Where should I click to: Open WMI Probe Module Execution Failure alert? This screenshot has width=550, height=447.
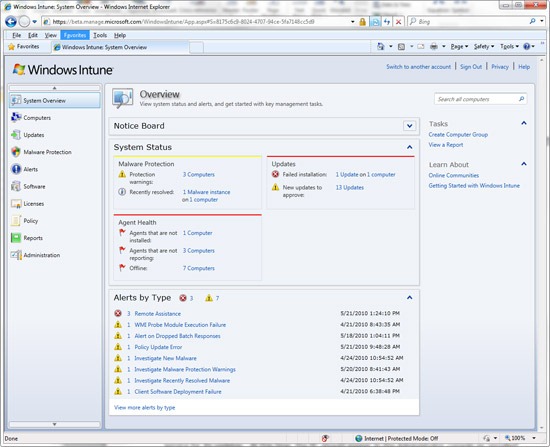(x=180, y=325)
